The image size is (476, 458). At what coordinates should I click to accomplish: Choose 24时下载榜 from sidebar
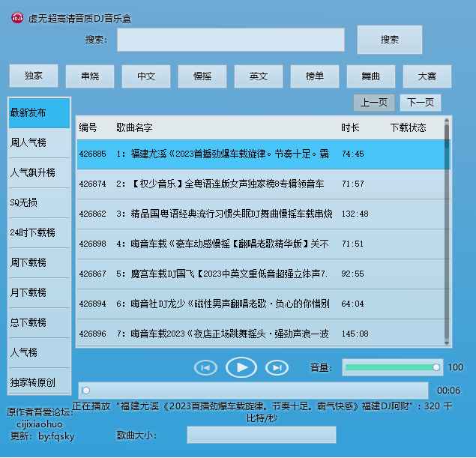click(x=39, y=232)
